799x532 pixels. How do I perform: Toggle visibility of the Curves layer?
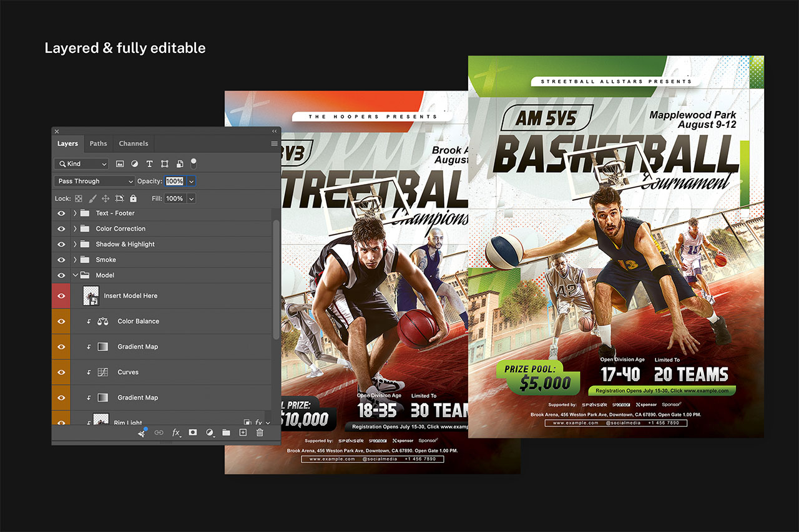tap(61, 372)
